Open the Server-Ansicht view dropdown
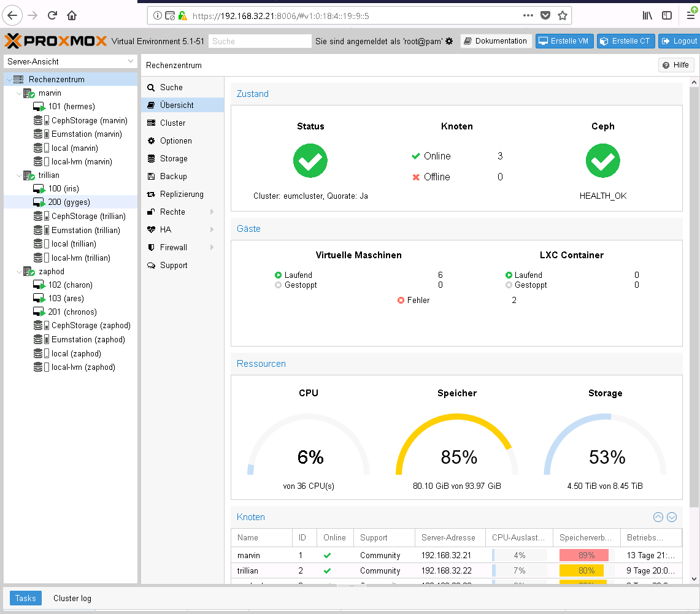Viewport: 700px width, 614px height. [x=130, y=61]
